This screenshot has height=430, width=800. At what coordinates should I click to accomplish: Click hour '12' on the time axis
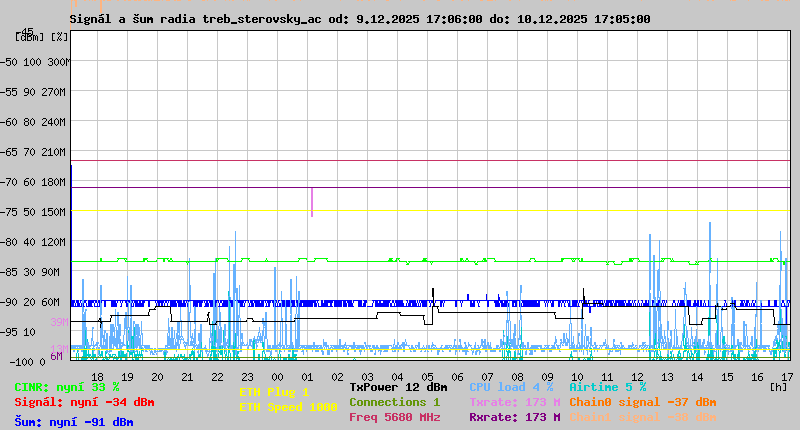click(x=637, y=377)
